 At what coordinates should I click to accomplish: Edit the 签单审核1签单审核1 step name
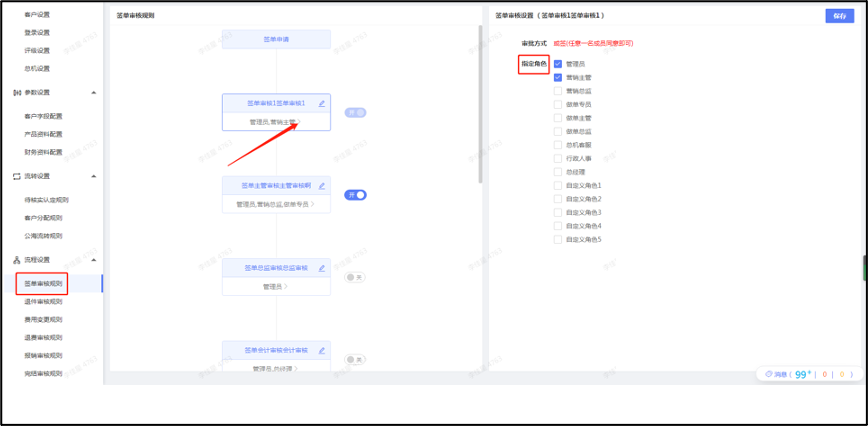pos(322,104)
